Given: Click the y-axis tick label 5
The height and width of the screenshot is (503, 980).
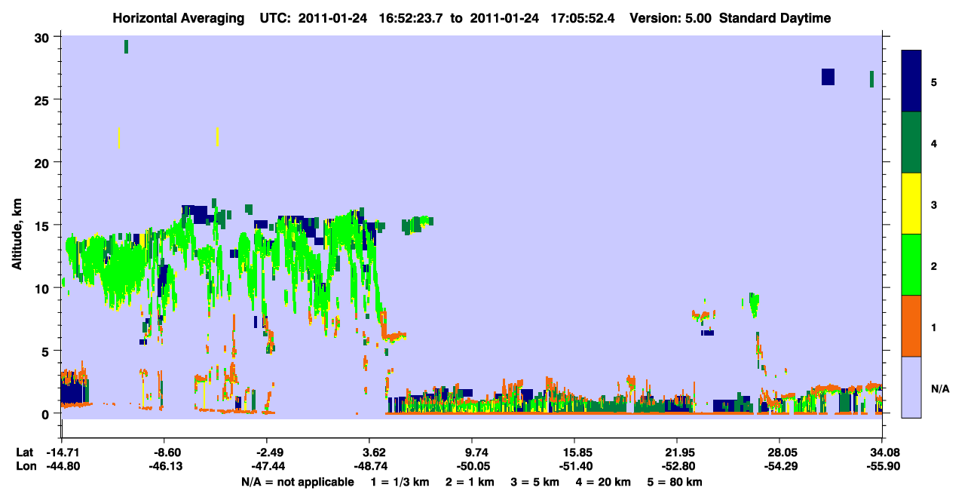Looking at the screenshot, I should (x=46, y=351).
